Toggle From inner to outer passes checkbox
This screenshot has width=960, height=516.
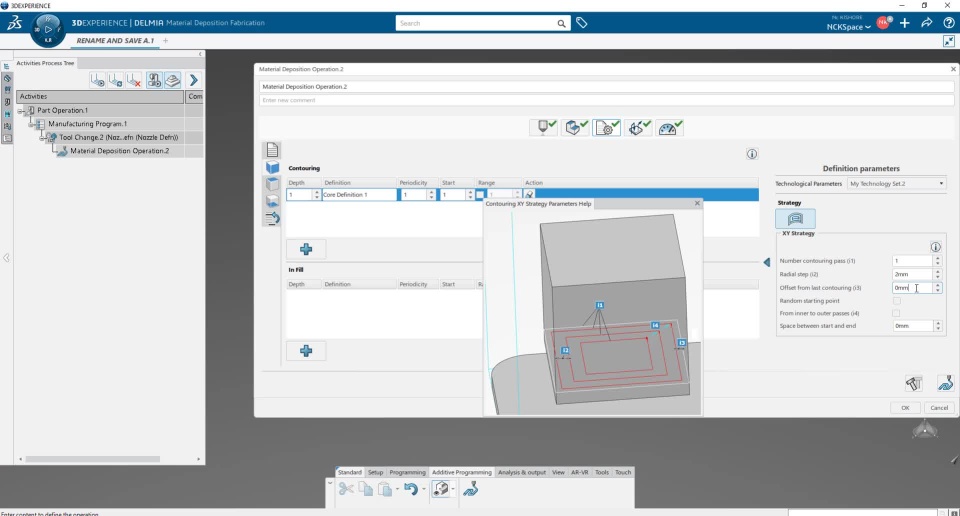click(896, 313)
